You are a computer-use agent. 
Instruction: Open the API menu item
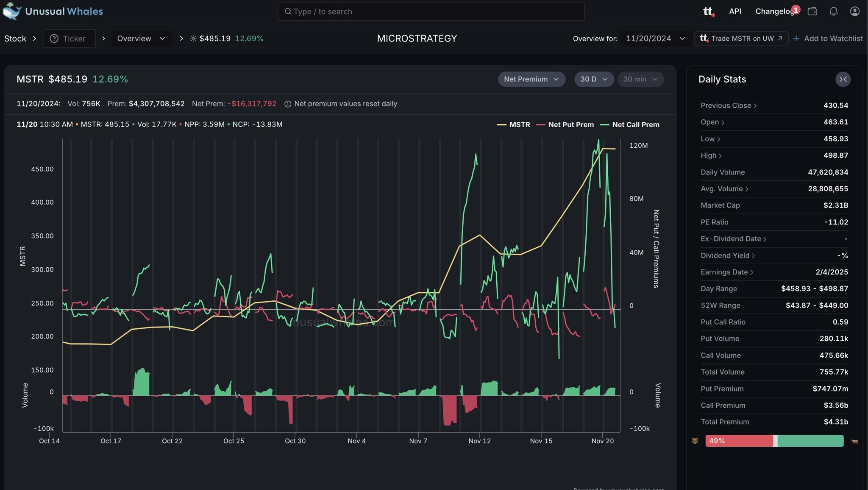(735, 11)
